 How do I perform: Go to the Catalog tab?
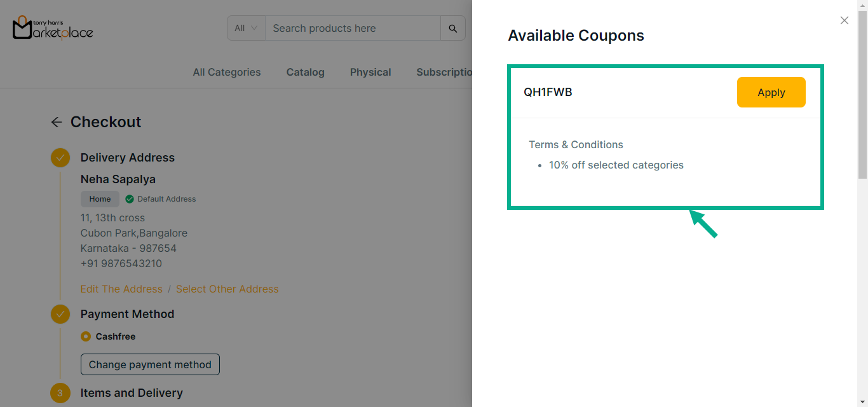(x=305, y=72)
